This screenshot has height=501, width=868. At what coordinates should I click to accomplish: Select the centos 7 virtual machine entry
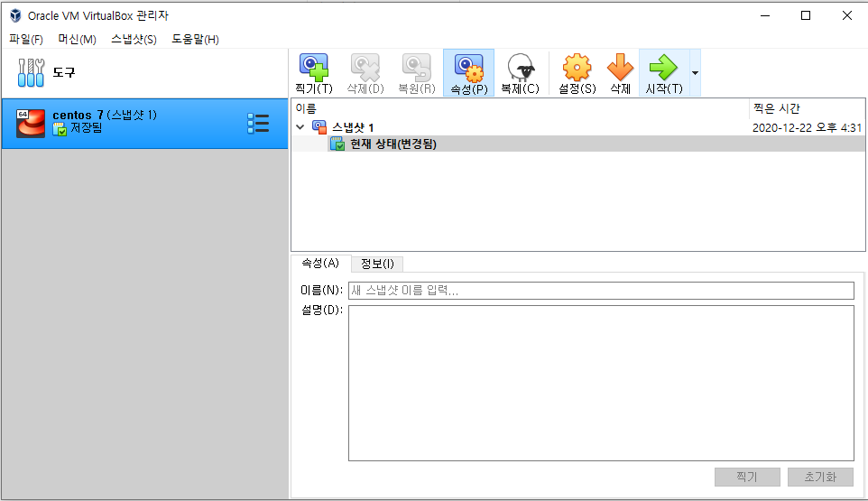[144, 124]
